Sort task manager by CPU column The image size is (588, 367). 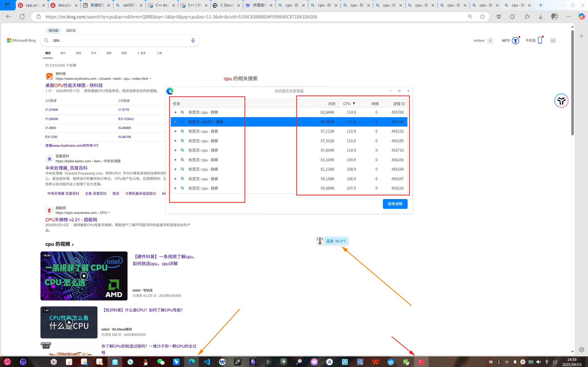click(x=349, y=104)
